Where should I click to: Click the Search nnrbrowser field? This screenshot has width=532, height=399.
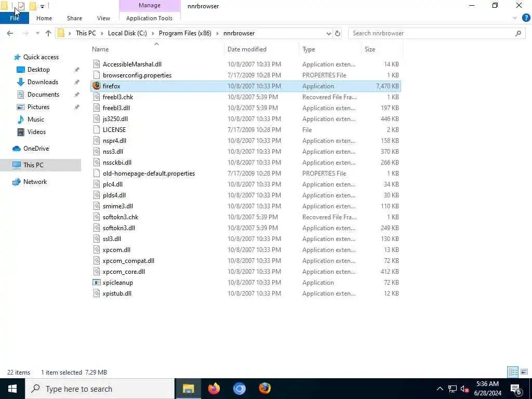coord(436,33)
